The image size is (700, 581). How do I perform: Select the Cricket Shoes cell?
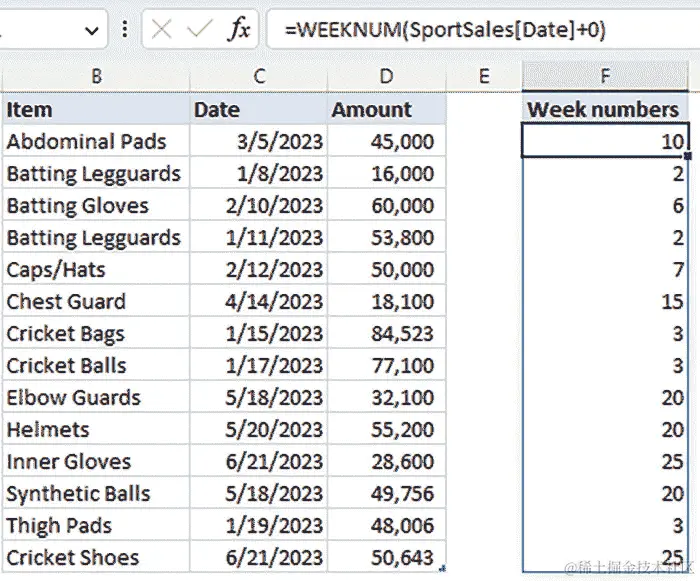96,557
